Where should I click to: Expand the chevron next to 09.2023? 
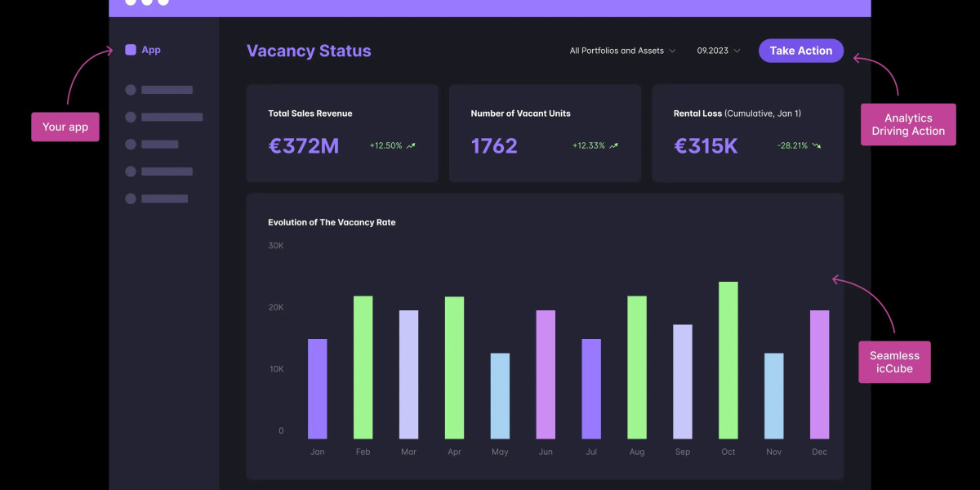click(x=737, y=51)
